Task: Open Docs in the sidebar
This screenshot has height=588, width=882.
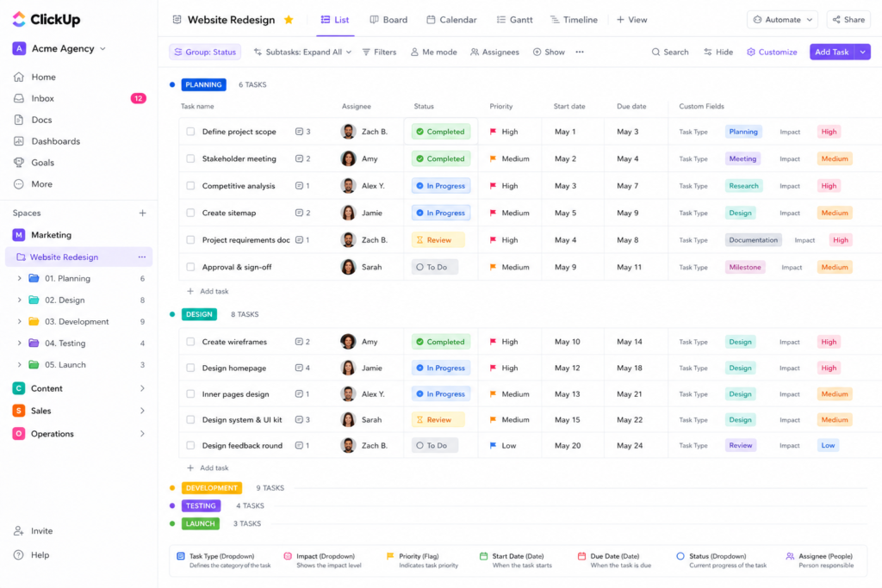Action: (41, 120)
